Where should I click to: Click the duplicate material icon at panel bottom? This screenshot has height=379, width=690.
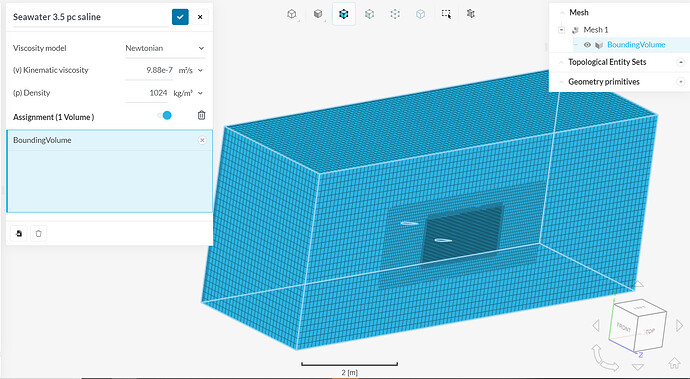[18, 233]
